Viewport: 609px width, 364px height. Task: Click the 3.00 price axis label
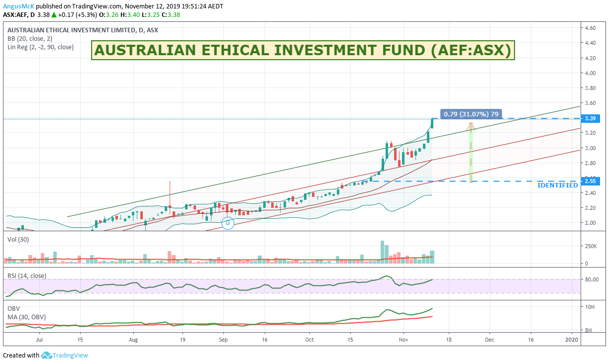[591, 148]
